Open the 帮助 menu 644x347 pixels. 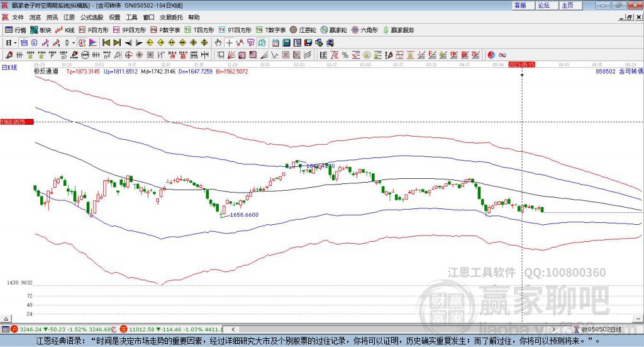click(x=194, y=17)
